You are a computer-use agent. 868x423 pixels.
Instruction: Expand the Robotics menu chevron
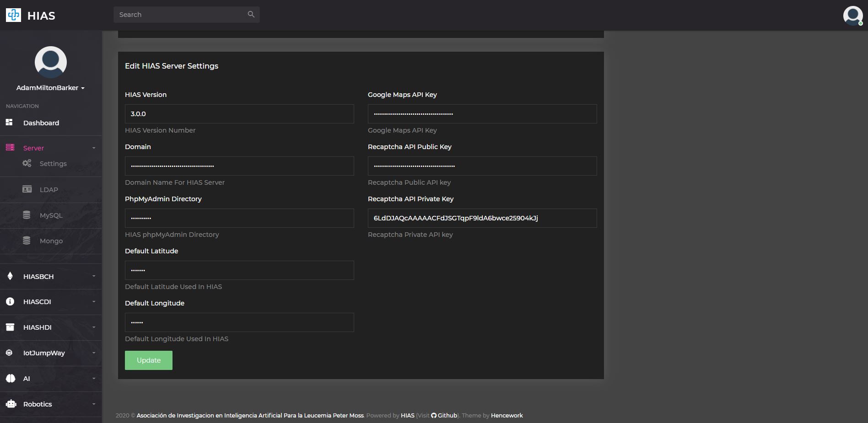(x=94, y=404)
